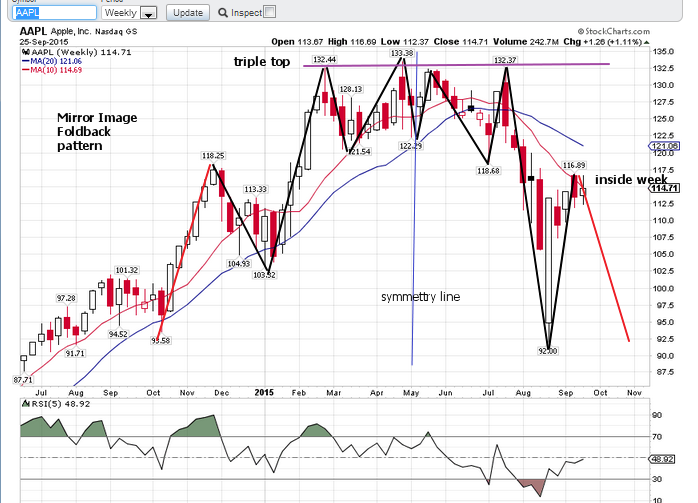Click the 103.92 low price label
This screenshot has width=698, height=503.
coord(264,275)
